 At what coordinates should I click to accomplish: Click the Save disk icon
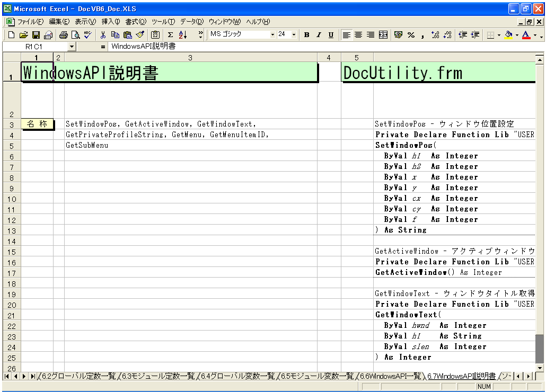(36, 35)
